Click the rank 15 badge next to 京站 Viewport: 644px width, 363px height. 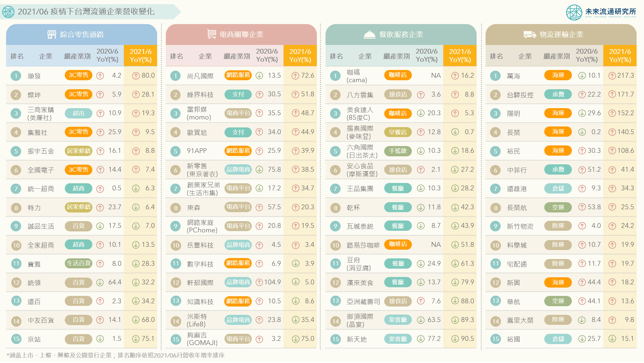[x=16, y=339]
